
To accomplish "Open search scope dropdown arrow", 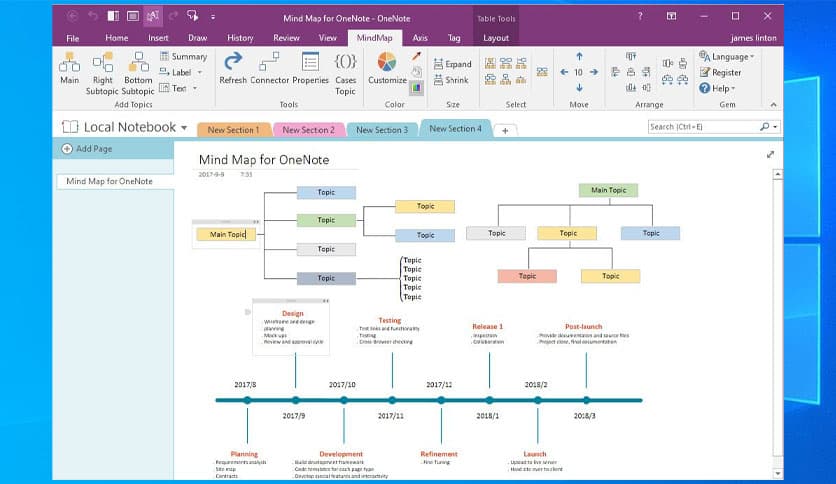I will click(775, 127).
